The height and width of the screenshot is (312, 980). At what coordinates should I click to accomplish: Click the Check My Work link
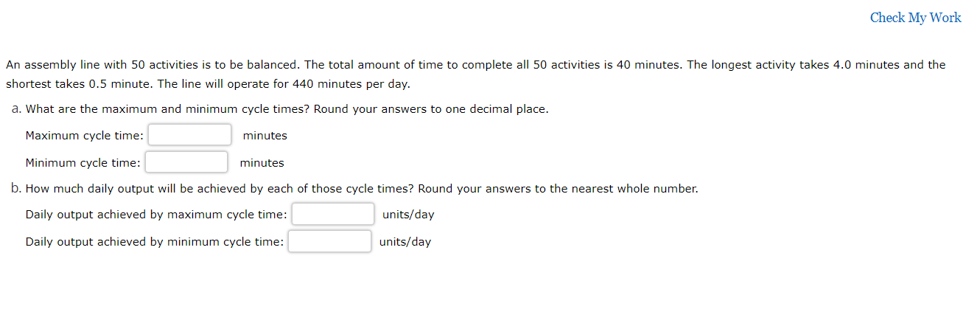pyautogui.click(x=915, y=18)
